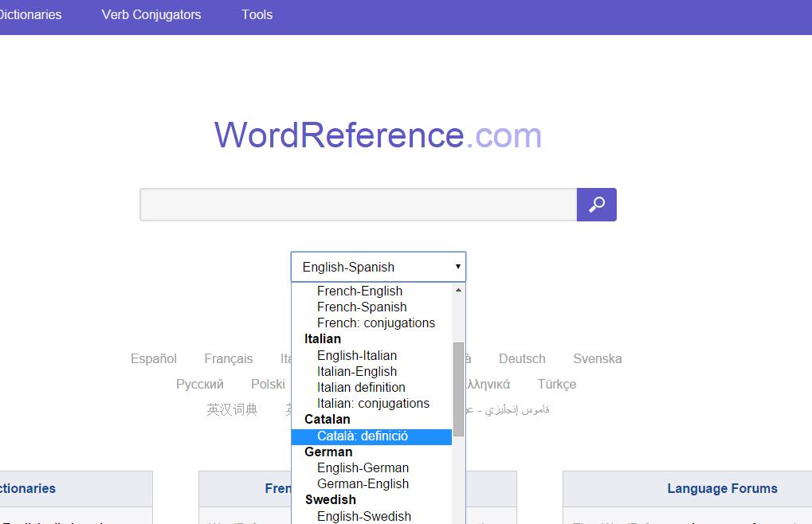Select English-Swedish dictionary option

pyautogui.click(x=371, y=516)
